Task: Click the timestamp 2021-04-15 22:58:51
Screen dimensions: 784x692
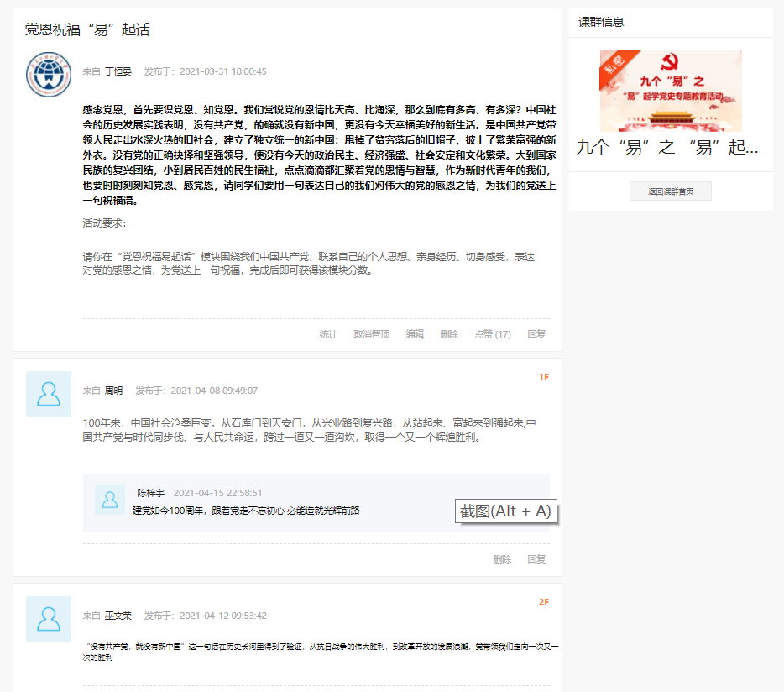Action: [217, 493]
